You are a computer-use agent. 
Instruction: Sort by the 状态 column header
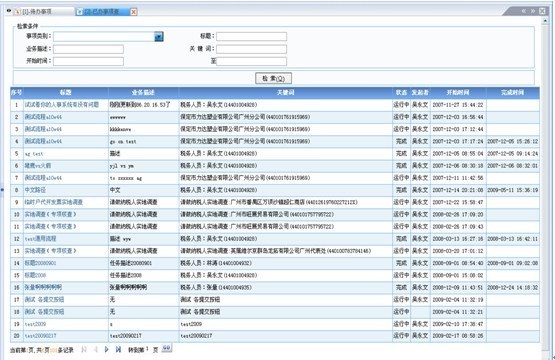pos(401,92)
